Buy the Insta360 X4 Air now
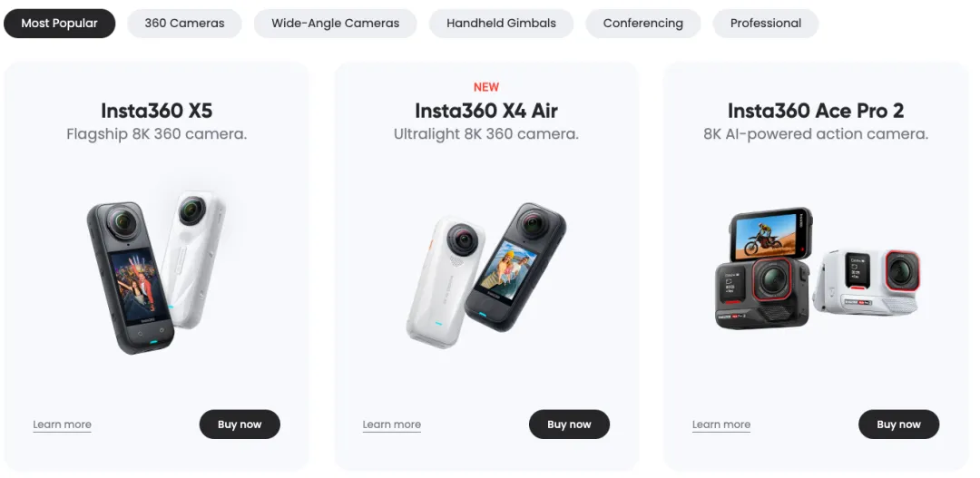The width and height of the screenshot is (980, 478). click(x=569, y=424)
